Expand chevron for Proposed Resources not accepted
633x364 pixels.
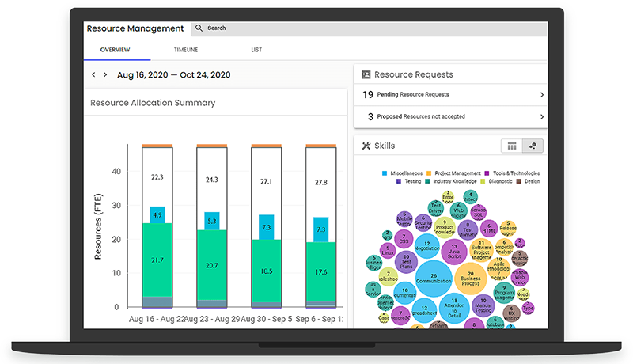[541, 117]
